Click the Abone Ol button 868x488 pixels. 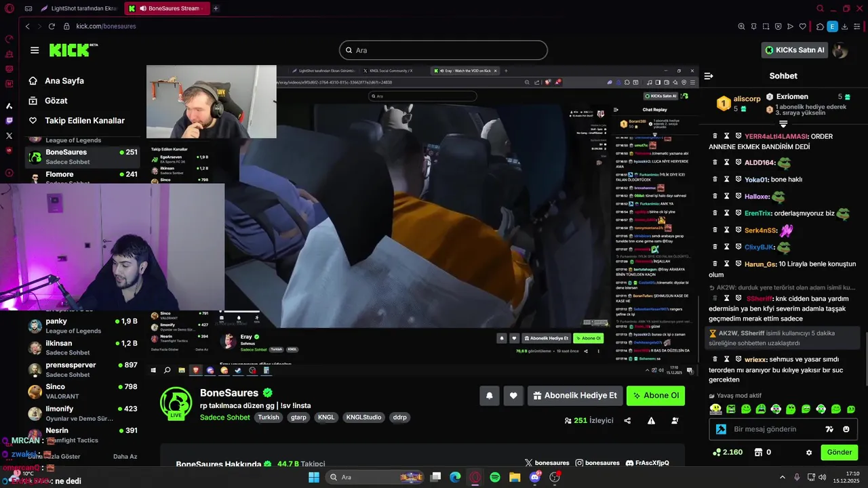[655, 396]
